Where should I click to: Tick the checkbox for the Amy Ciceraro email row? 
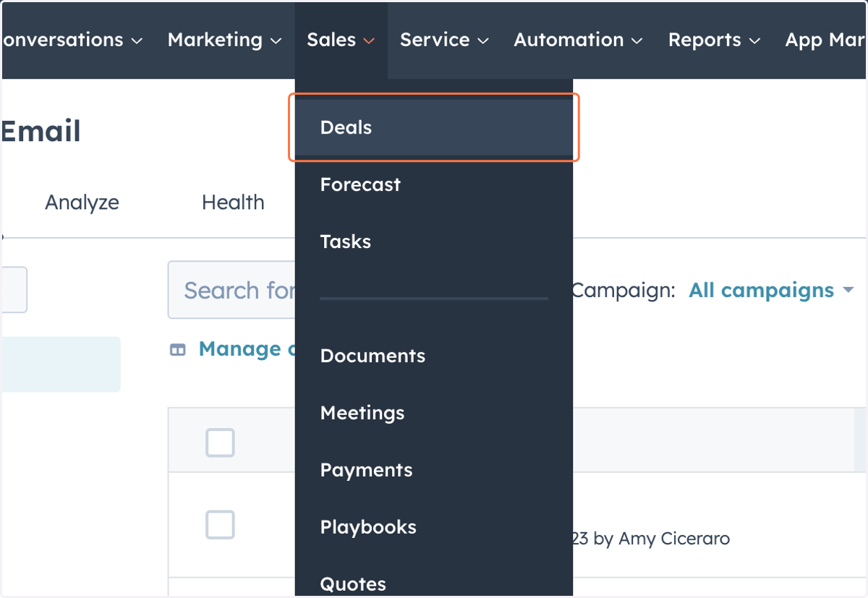pos(220,524)
